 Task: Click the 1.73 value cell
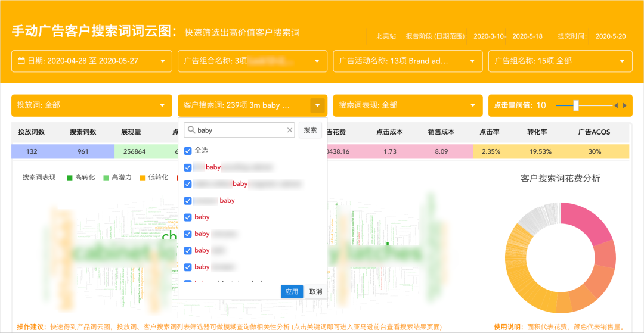point(390,151)
